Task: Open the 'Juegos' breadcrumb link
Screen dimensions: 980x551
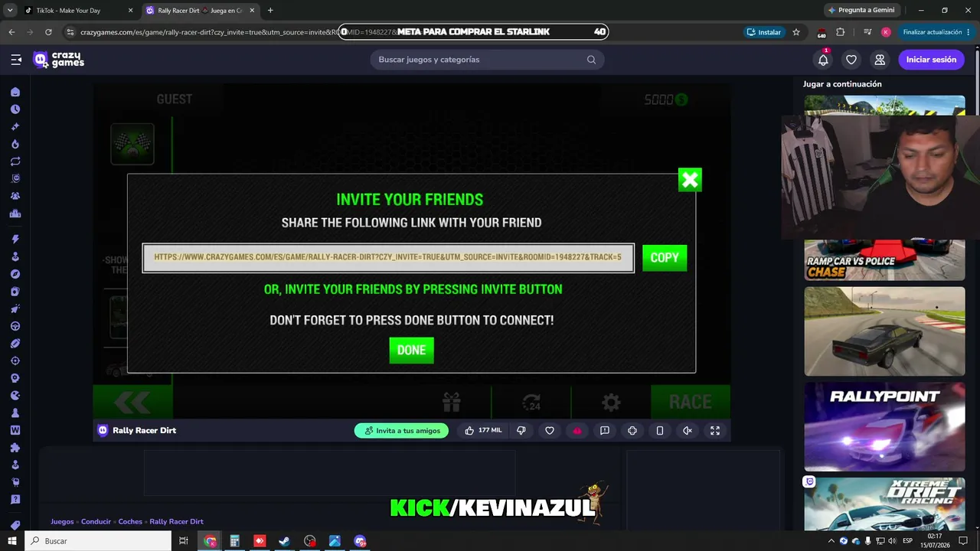Action: pos(62,522)
